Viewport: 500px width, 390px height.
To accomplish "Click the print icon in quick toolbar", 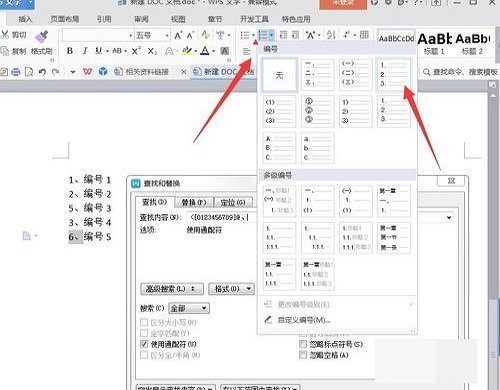I will point(16,72).
